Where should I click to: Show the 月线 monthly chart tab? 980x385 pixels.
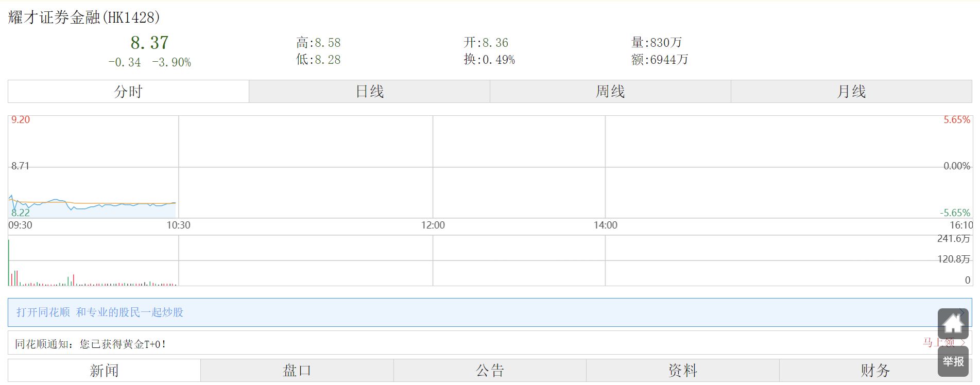pos(851,92)
